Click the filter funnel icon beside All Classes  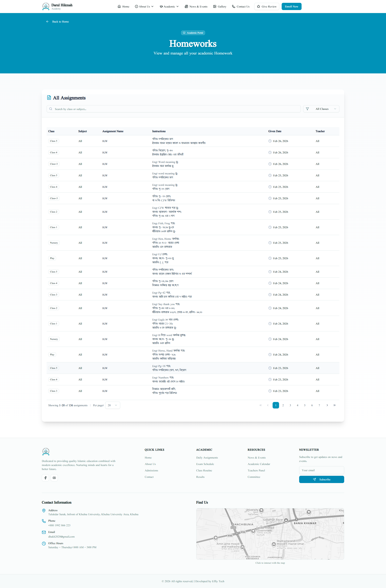(x=307, y=109)
